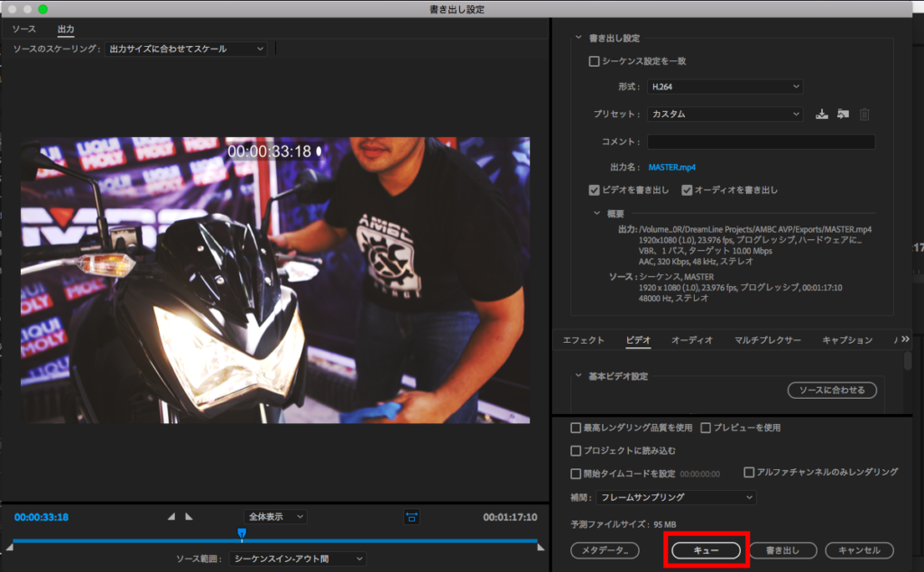
Task: Open the プリセット カスタム dropdown
Action: [x=725, y=115]
